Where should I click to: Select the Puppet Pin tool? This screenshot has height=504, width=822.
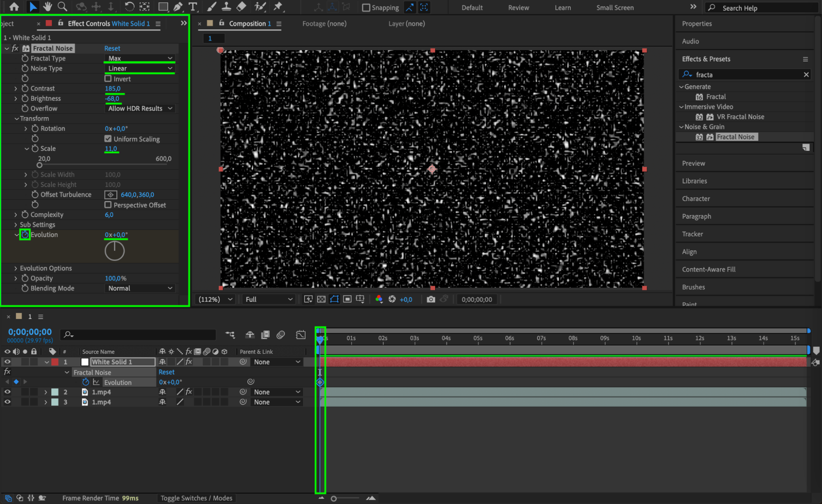(x=278, y=7)
